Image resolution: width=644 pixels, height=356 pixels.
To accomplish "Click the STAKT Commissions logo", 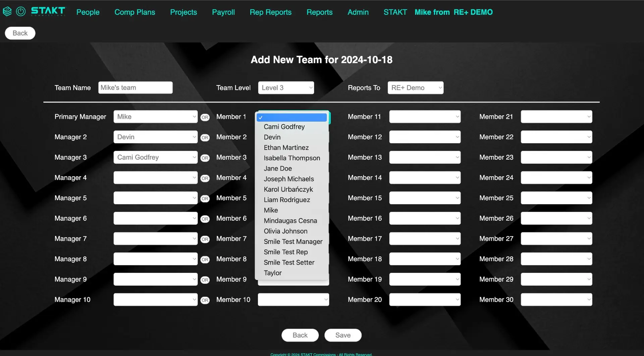I will 48,11.
